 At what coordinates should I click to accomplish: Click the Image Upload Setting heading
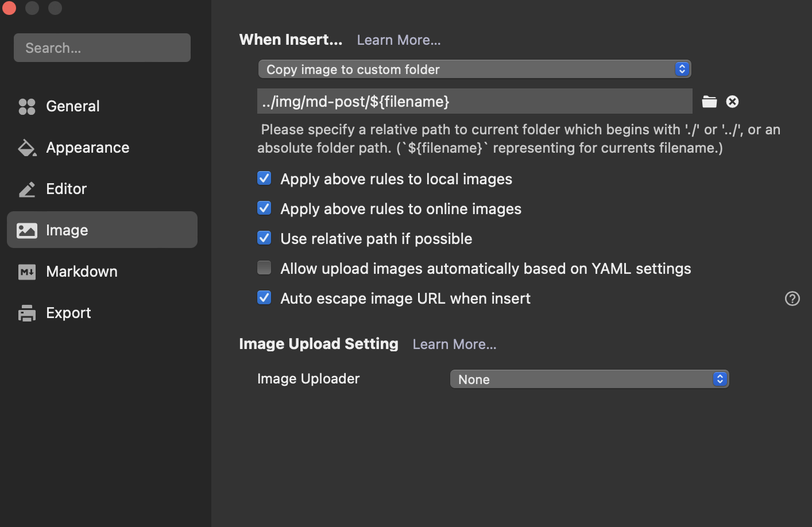click(x=319, y=344)
